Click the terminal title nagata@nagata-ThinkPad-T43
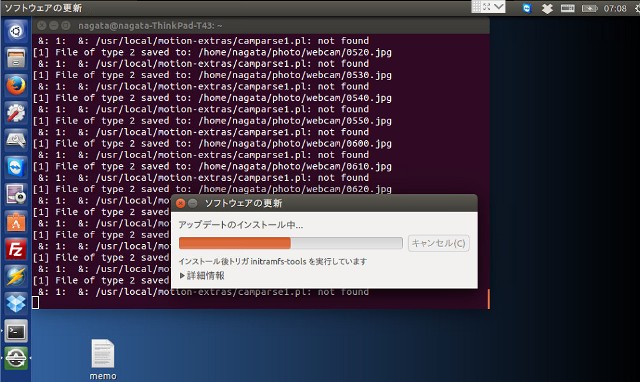The height and width of the screenshot is (382, 640). 150,26
